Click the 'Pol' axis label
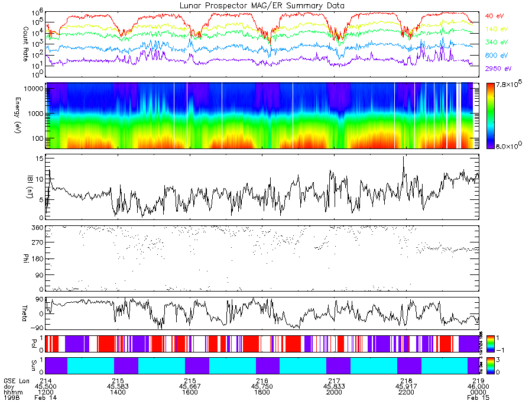This screenshot has height=414, width=532. pos(34,344)
